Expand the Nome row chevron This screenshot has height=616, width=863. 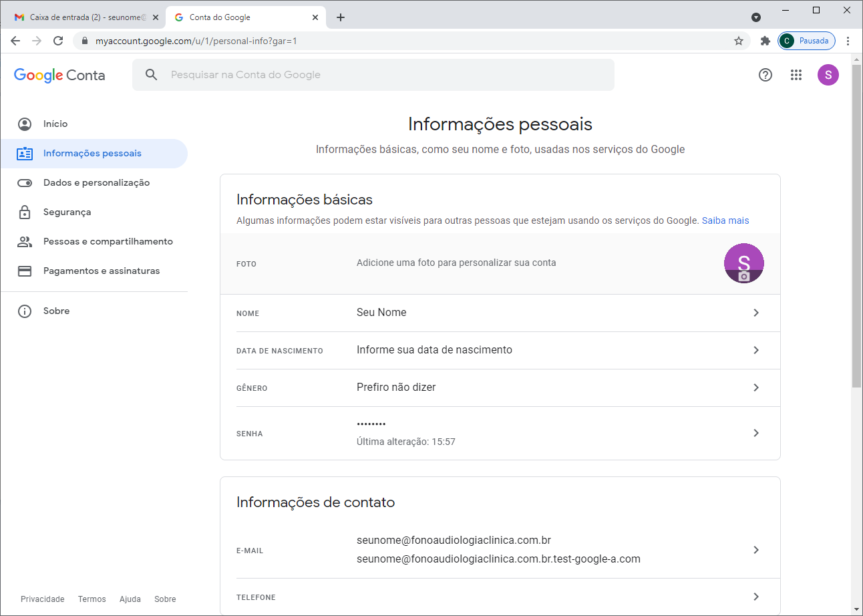[x=756, y=313]
